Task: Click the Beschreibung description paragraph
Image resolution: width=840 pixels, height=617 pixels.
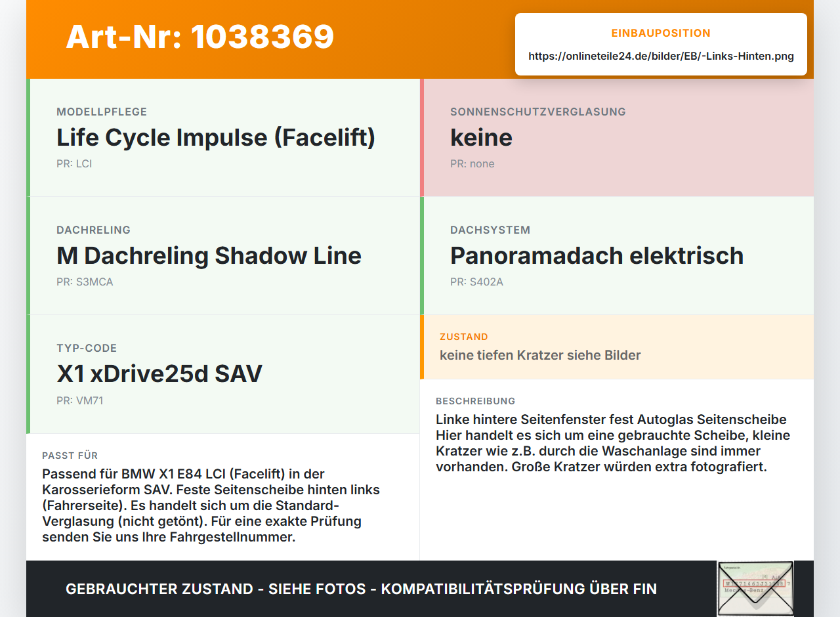Action: pyautogui.click(x=613, y=443)
